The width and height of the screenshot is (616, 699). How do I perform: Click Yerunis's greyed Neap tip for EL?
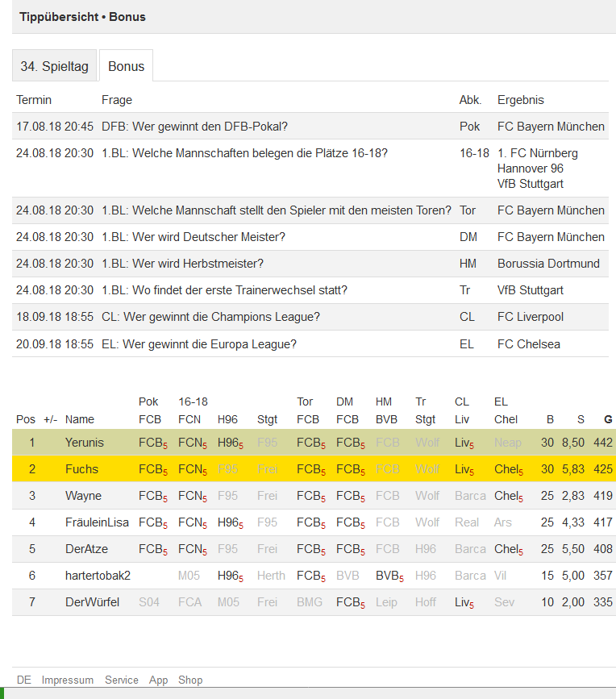508,443
